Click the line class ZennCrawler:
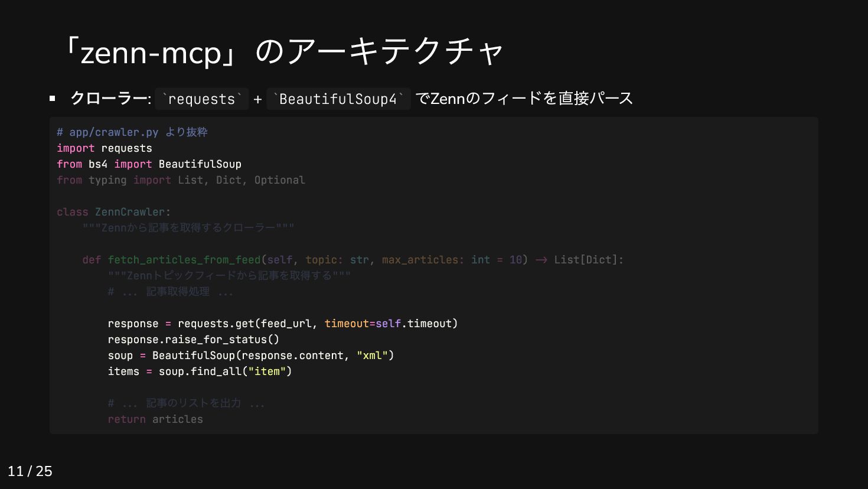Viewport: 868px width, 489px height. (113, 212)
